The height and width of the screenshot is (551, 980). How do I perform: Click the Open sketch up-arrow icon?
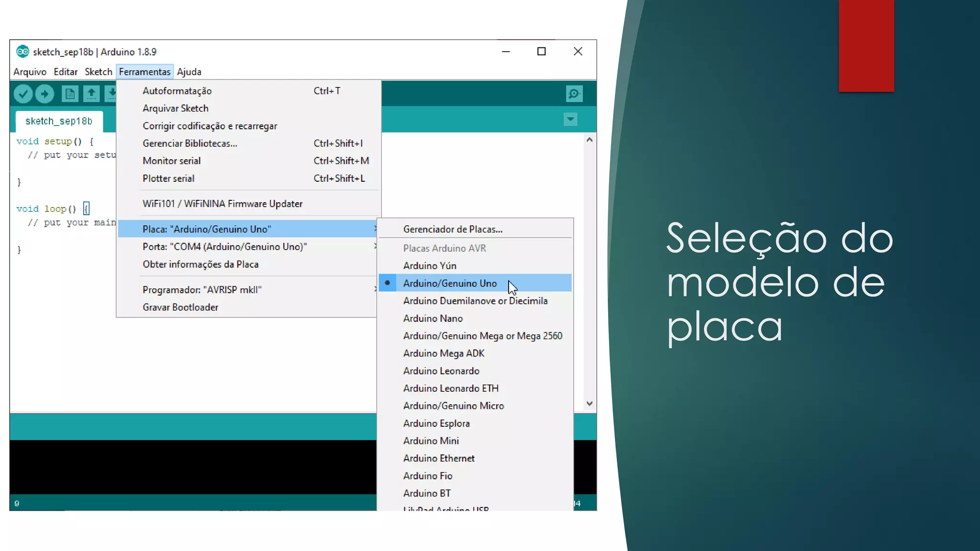tap(91, 94)
